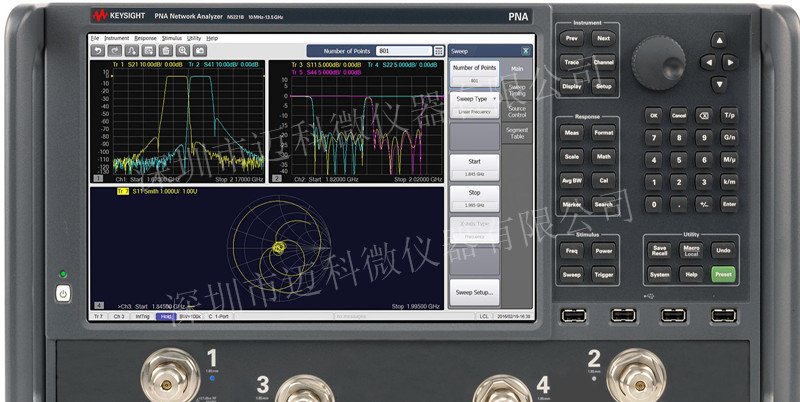Toggle the front panel power button

click(63, 293)
